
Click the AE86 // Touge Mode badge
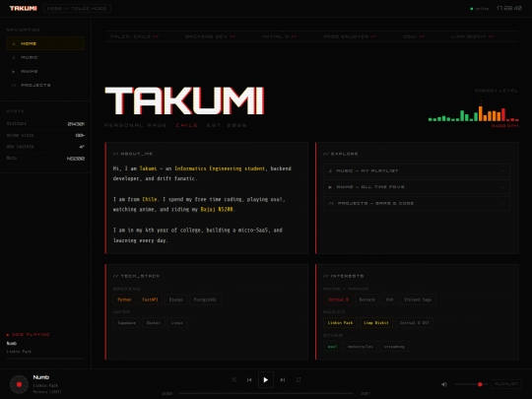77,8
